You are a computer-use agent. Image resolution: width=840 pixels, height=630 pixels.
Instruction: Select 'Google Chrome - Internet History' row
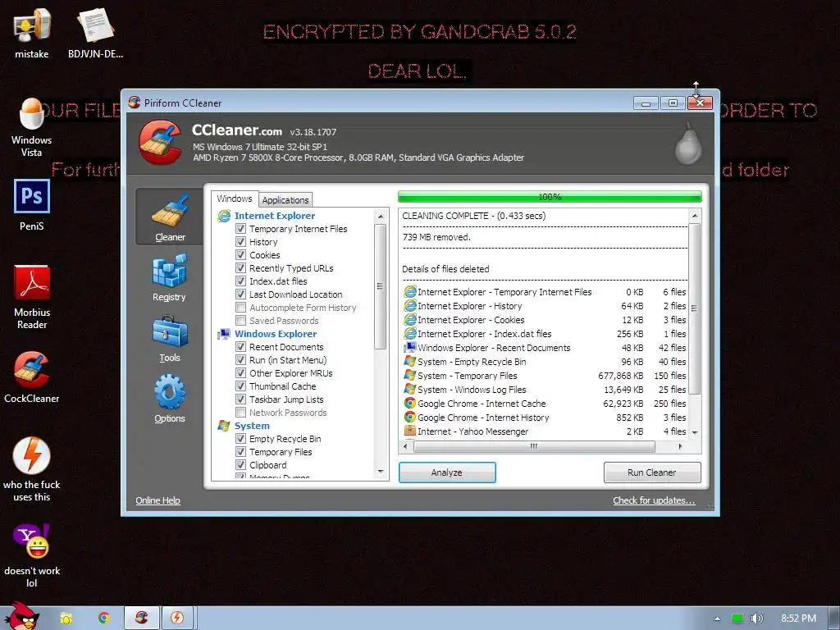[545, 418]
